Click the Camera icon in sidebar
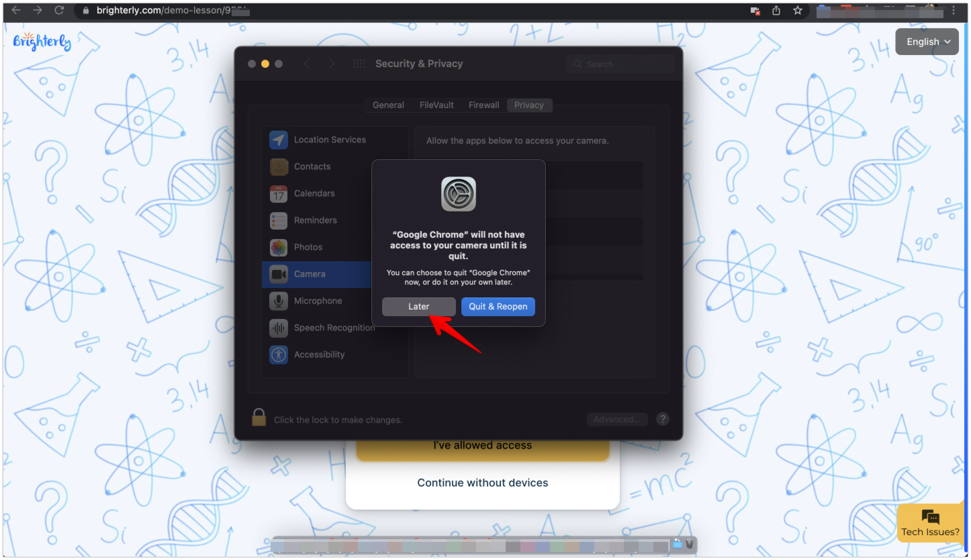This screenshot has height=560, width=971. 279,274
